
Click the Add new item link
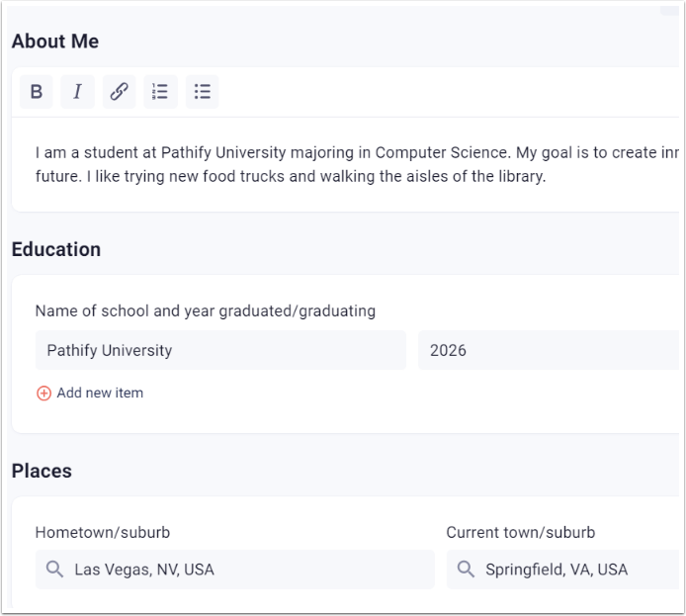click(x=100, y=393)
